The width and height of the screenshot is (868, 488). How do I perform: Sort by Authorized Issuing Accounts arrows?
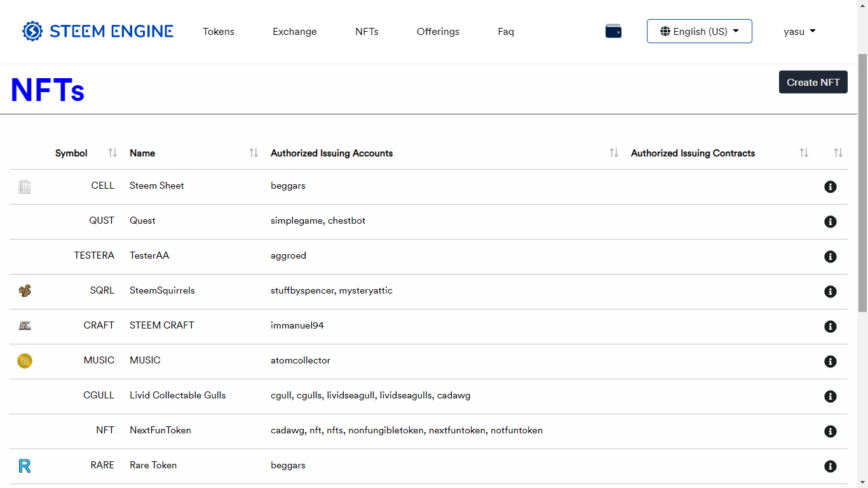coord(614,152)
